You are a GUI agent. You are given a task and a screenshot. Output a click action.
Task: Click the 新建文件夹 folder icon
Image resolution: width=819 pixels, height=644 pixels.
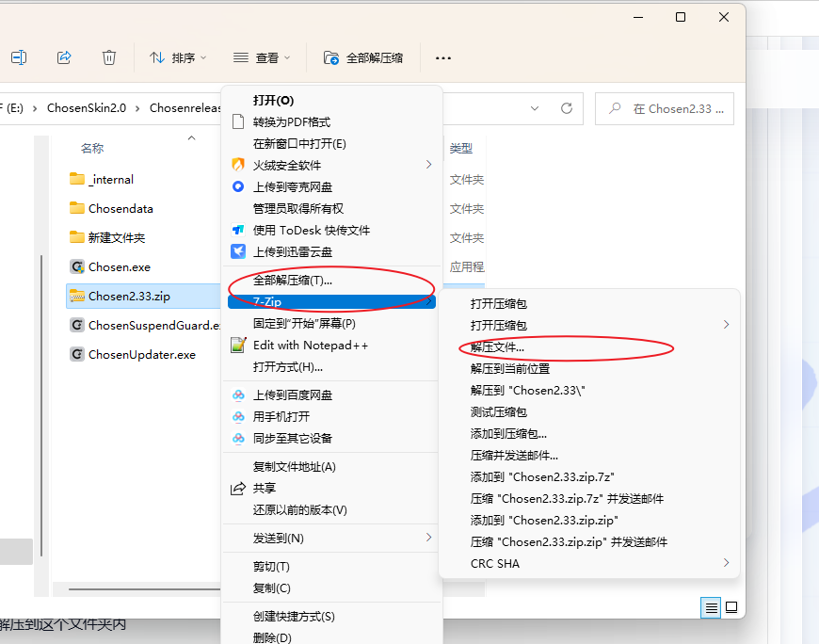pos(77,237)
